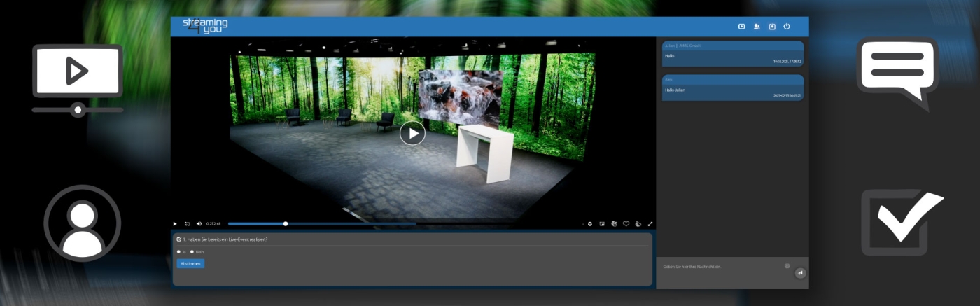The width and height of the screenshot is (980, 306).
Task: Toggle the loop icon in player bar
Action: (188, 224)
